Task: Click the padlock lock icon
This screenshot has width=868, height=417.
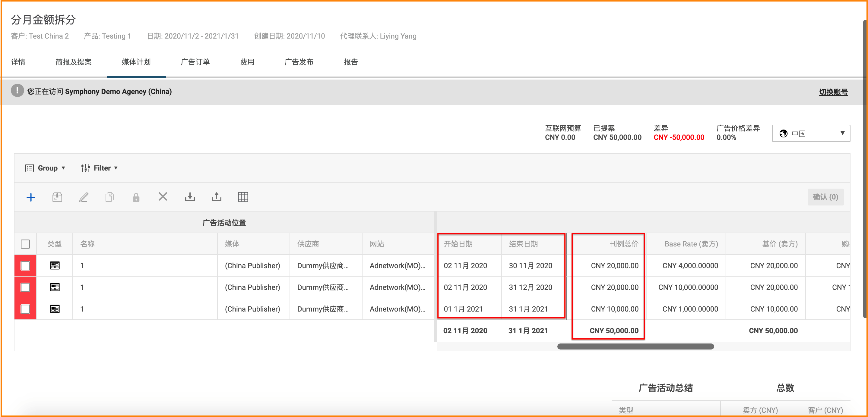Action: (136, 197)
